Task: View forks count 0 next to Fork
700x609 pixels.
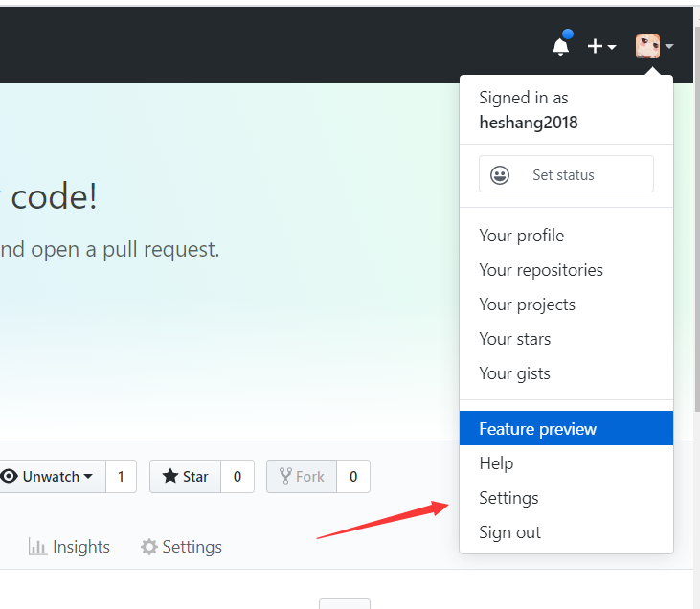Action: coord(353,477)
